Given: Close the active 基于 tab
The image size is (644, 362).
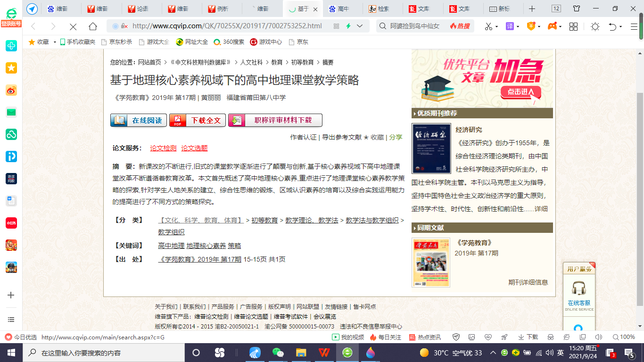Looking at the screenshot, I should [x=315, y=9].
